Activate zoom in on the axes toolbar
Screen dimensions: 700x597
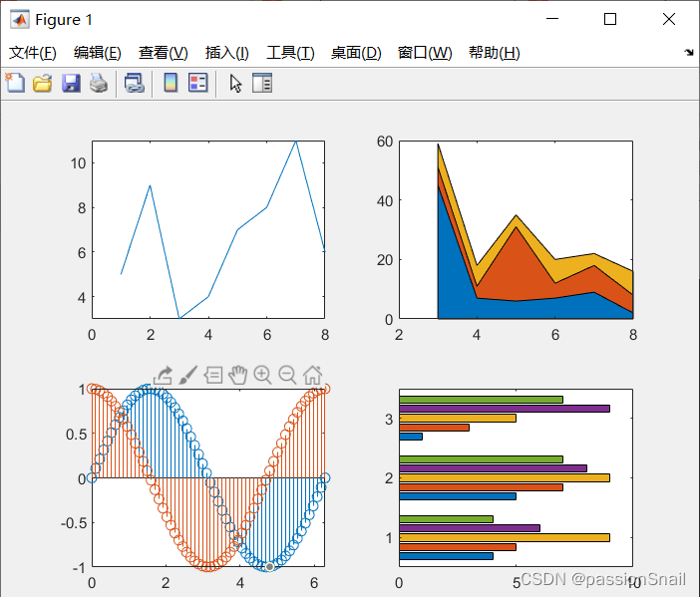pos(262,376)
